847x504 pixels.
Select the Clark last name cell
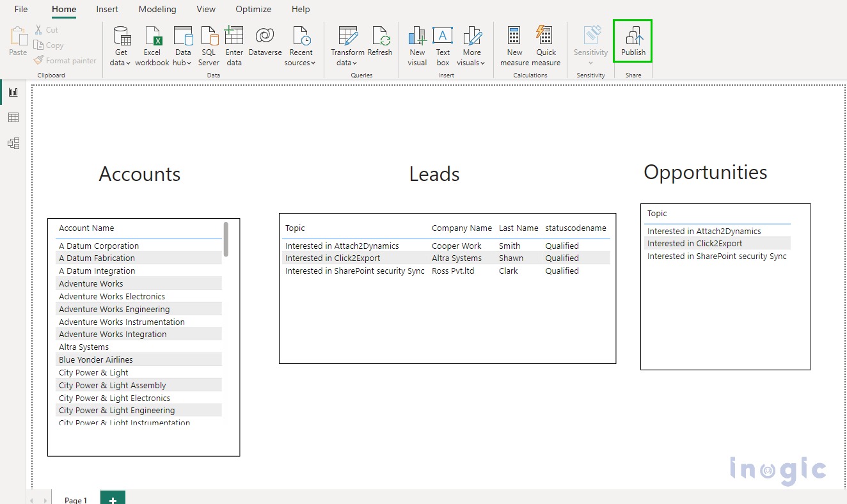point(509,271)
